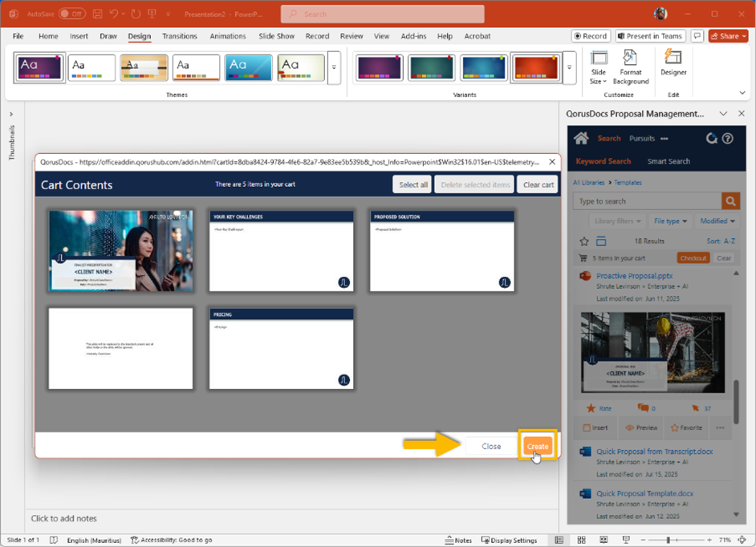Click the Create button

pyautogui.click(x=538, y=446)
